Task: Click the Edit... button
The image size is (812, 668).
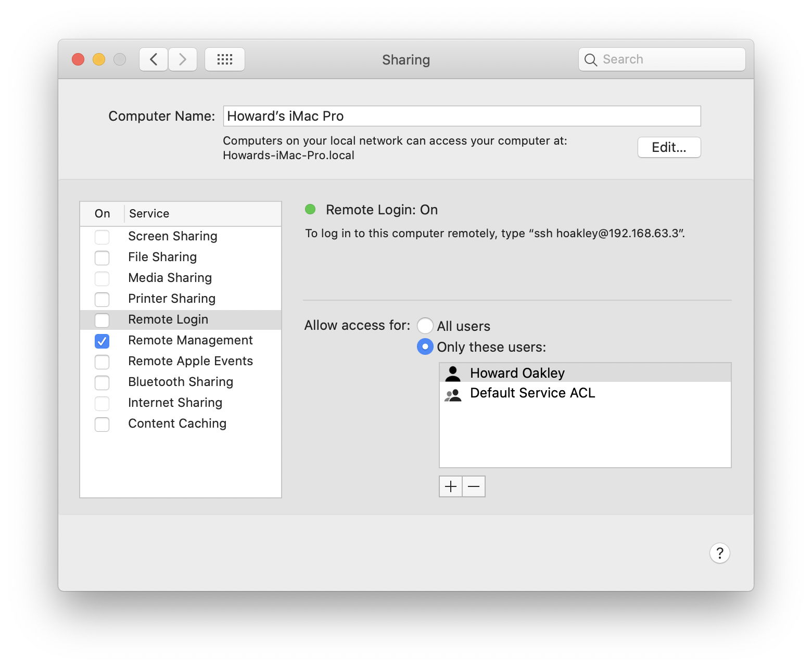Action: [669, 147]
